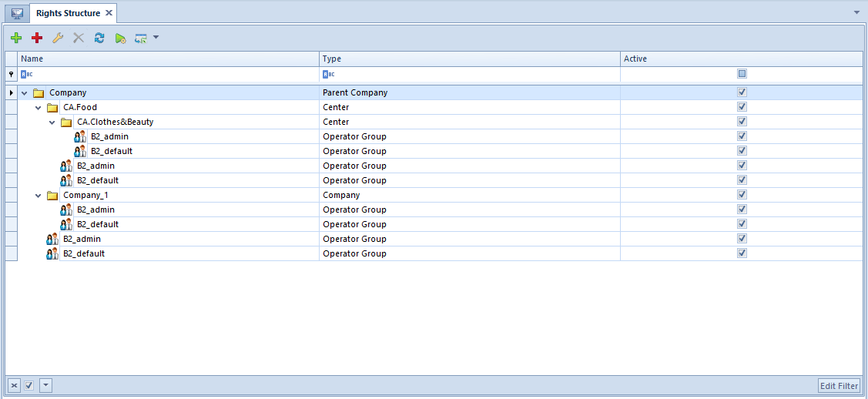868x399 pixels.
Task: Click the Name column header
Action: (x=168, y=59)
